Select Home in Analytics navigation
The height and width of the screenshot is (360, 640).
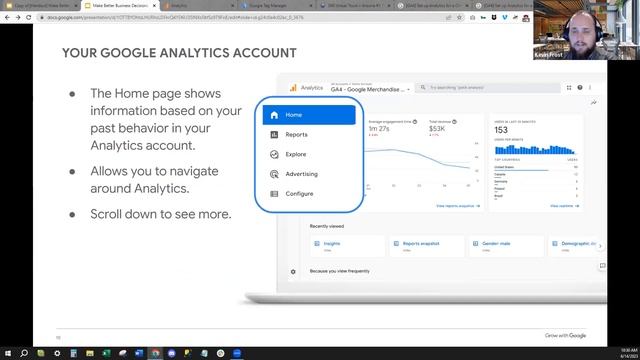(x=309, y=115)
